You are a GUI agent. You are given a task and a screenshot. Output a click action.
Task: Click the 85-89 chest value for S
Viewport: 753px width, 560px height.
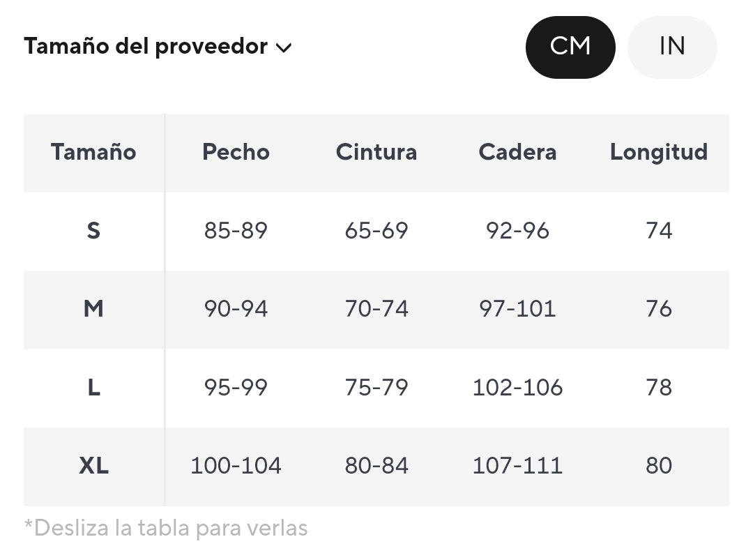[x=236, y=231]
